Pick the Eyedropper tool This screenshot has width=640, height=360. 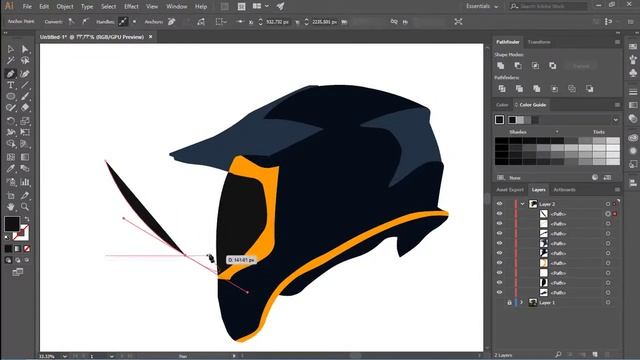pyautogui.click(x=11, y=169)
